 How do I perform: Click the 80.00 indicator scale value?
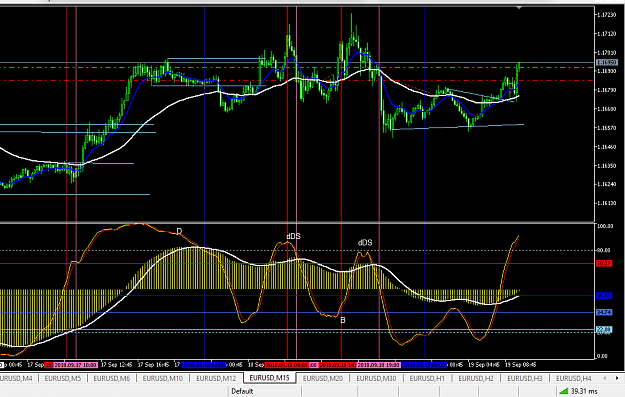[603, 250]
